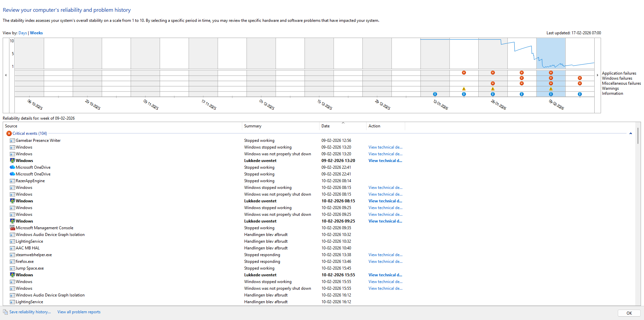644x320 pixels.
Task: Expand or collapse via the Critical events (104) header
Action: pyautogui.click(x=30, y=133)
